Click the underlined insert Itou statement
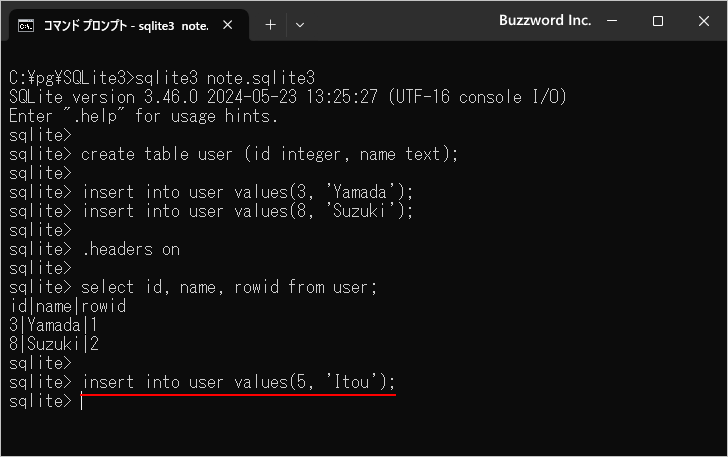728x457 pixels. pyautogui.click(x=238, y=382)
